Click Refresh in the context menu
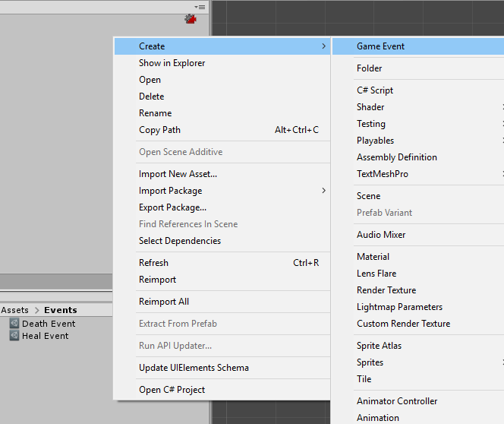Image resolution: width=504 pixels, height=424 pixels. coord(222,263)
